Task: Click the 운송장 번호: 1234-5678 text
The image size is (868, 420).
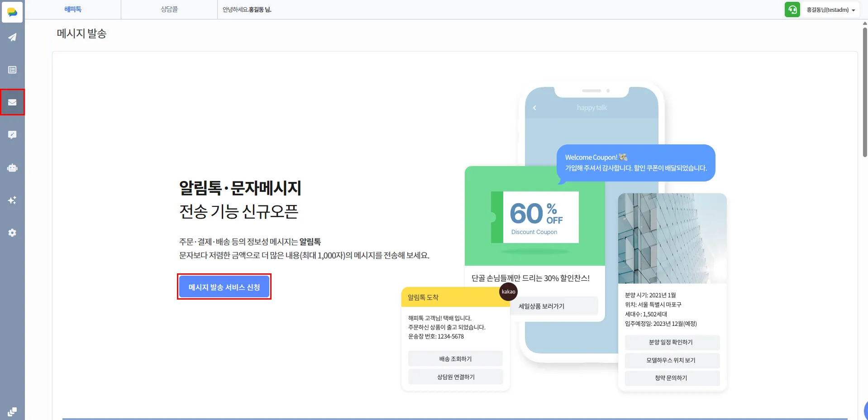Action: 436,336
